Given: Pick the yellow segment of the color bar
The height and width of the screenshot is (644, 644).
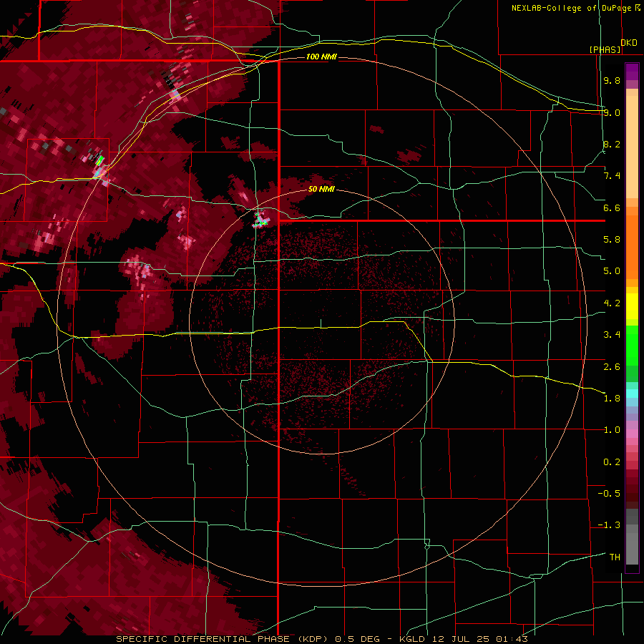Looking at the screenshot, I should click(x=632, y=306).
